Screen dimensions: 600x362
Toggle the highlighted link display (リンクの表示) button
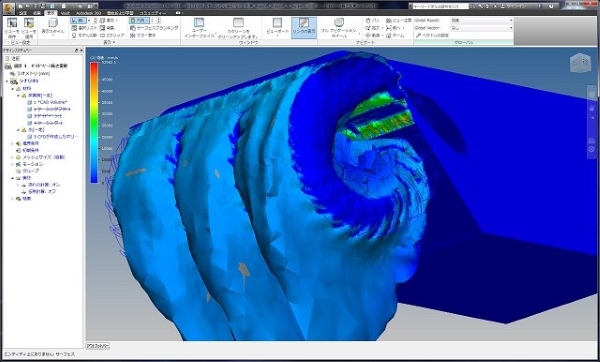304,28
